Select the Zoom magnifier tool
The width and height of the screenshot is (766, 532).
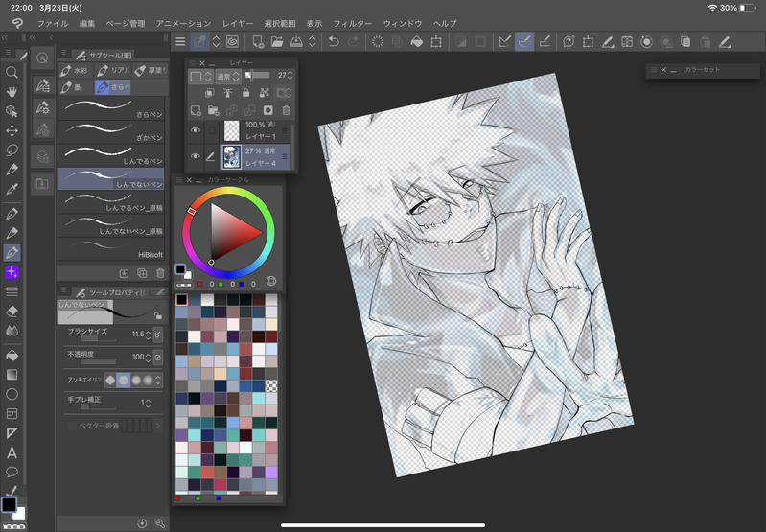[12, 73]
